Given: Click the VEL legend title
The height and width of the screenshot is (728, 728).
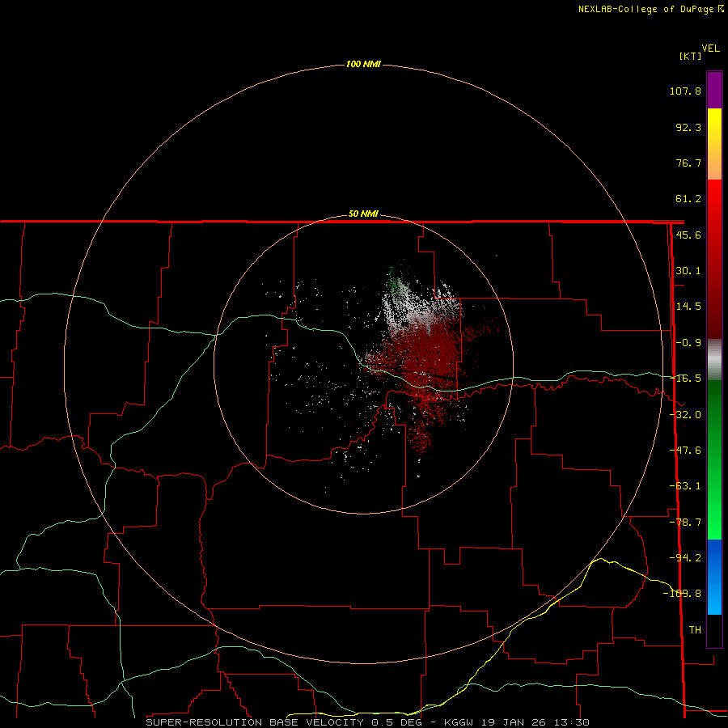Looking at the screenshot, I should (x=711, y=49).
